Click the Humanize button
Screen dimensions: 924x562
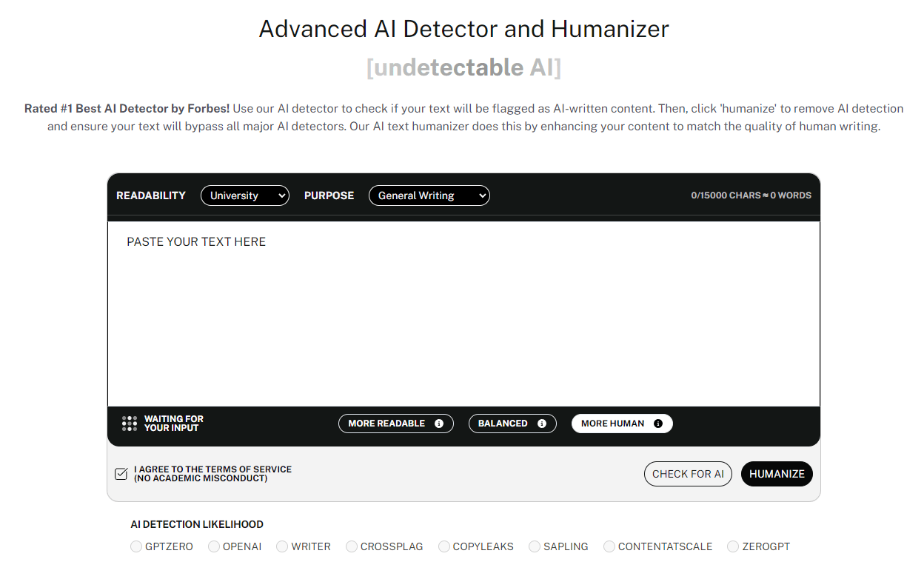777,474
